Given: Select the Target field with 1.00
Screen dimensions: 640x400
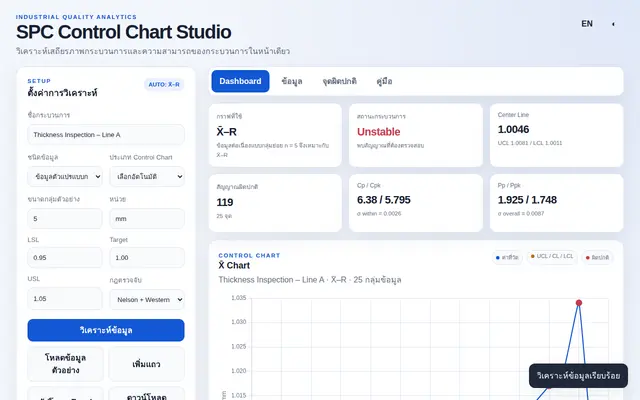Looking at the screenshot, I should 147,258.
